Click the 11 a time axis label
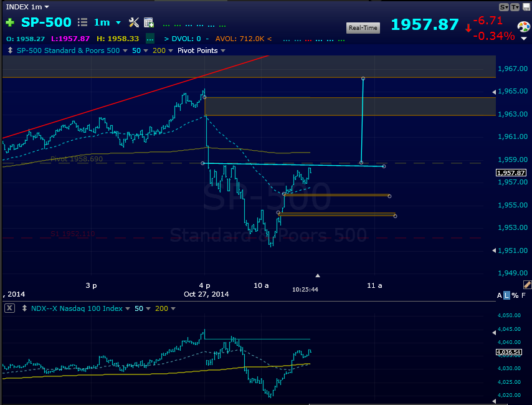532x405 pixels. click(x=374, y=285)
